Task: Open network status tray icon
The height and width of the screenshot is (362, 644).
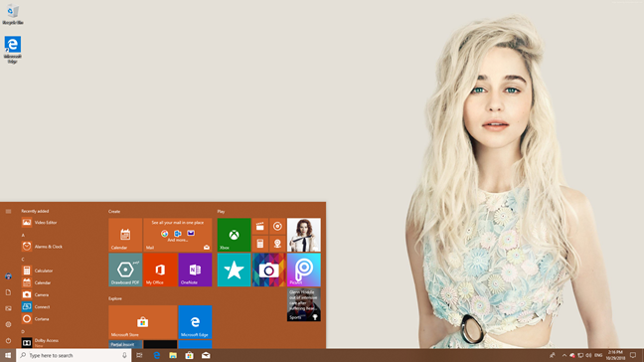Action: [x=580, y=355]
